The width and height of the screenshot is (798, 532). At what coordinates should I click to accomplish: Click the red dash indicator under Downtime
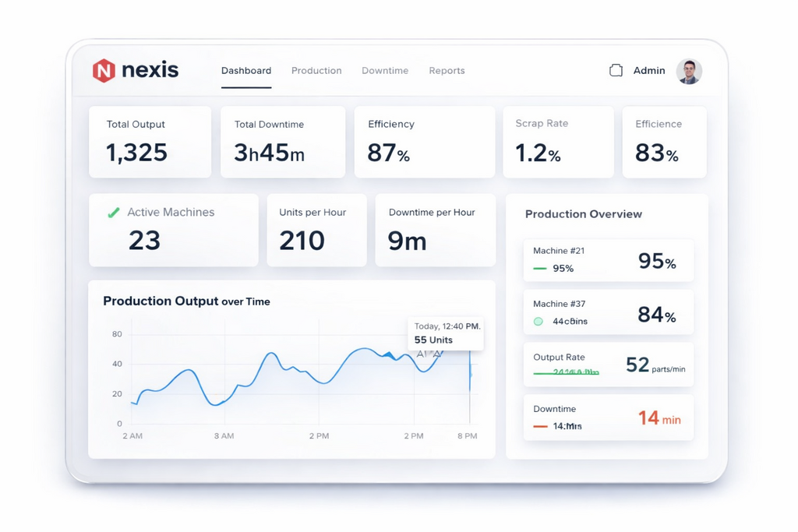(539, 426)
